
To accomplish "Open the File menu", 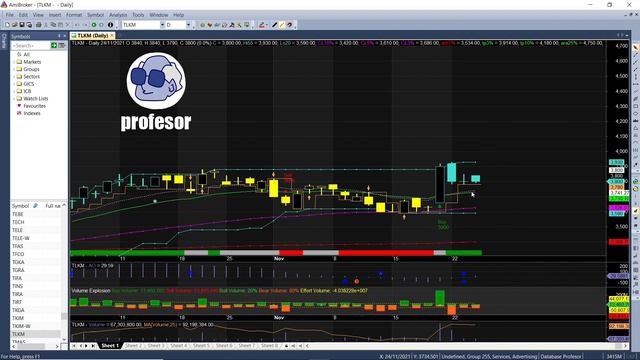I will click(9, 15).
